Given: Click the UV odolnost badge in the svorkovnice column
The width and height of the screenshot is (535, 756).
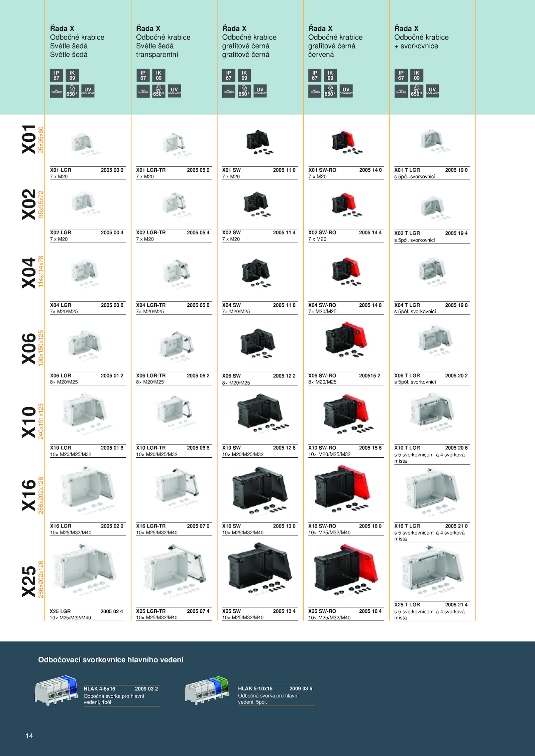Looking at the screenshot, I should point(432,91).
